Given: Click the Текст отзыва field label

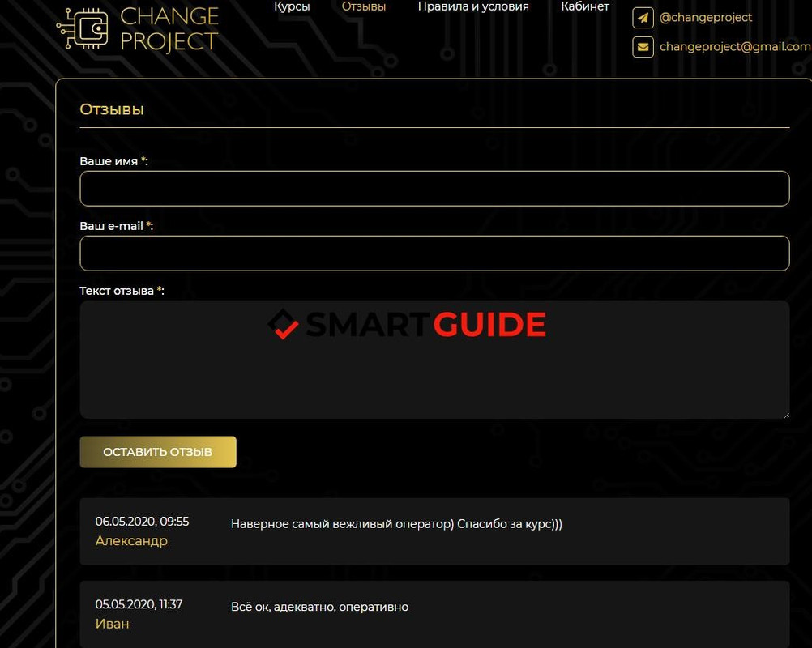Looking at the screenshot, I should click(122, 291).
